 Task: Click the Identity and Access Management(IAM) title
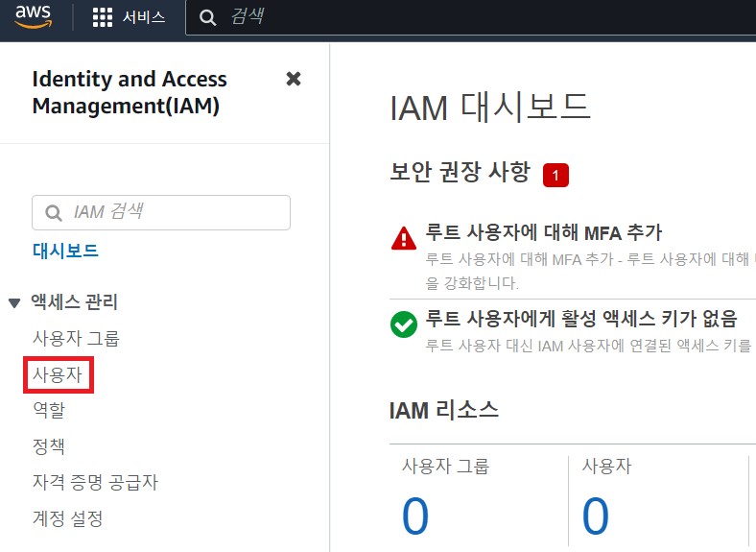(130, 92)
